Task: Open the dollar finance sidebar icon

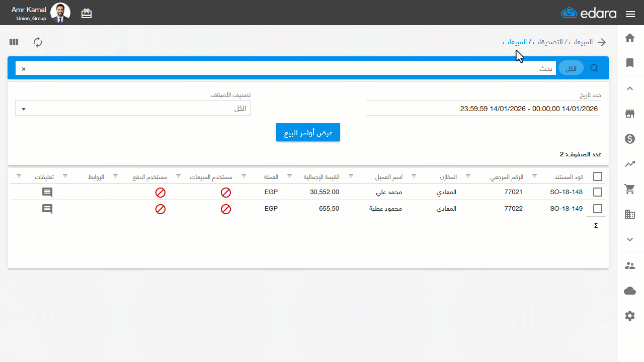Action: [x=630, y=139]
